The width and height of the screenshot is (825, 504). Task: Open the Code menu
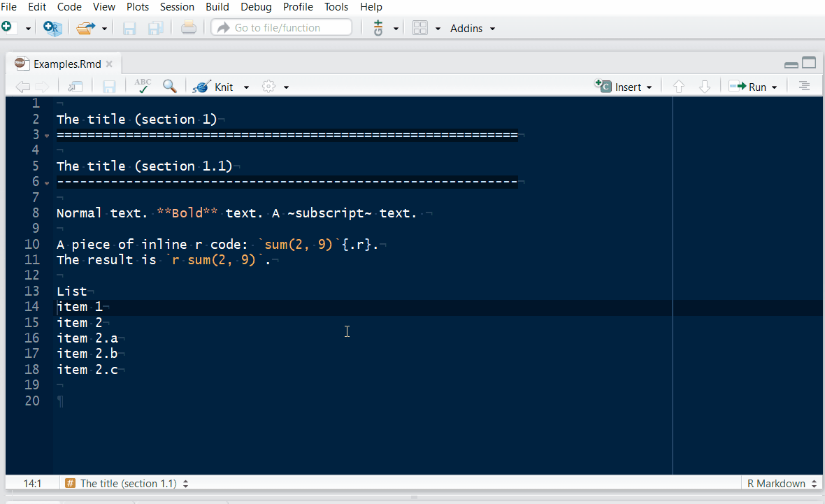click(x=69, y=7)
